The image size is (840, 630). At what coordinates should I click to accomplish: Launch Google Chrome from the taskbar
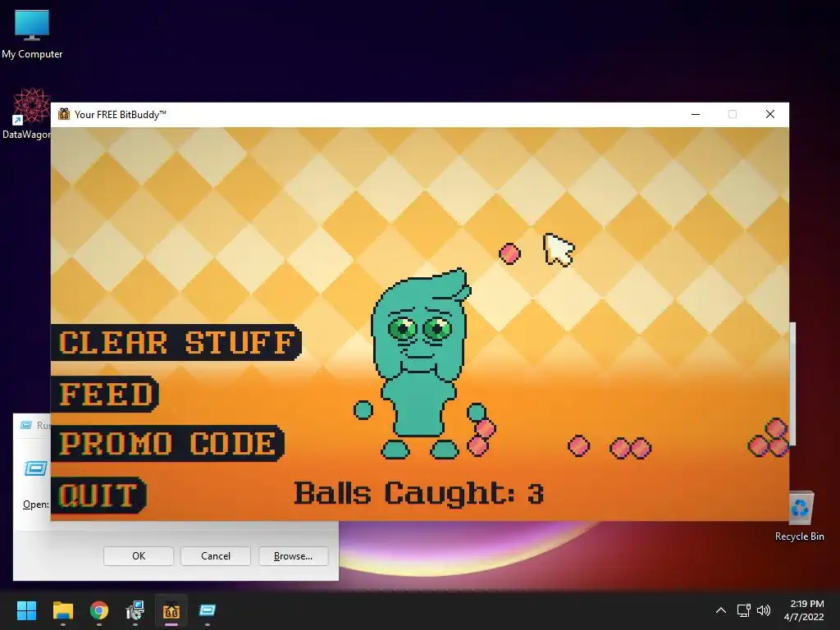pos(99,610)
